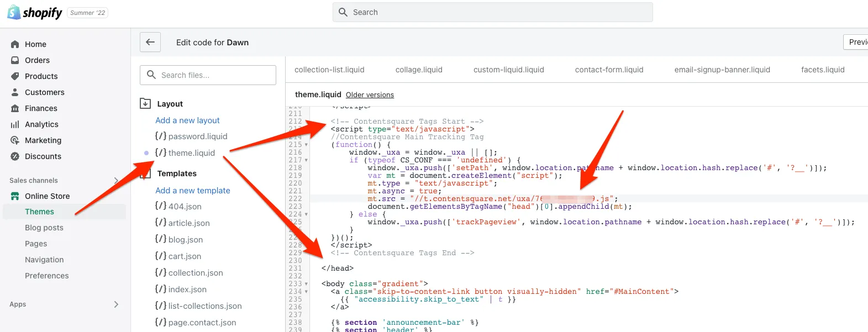Click Add a new template link
The height and width of the screenshot is (332, 868).
[193, 191]
